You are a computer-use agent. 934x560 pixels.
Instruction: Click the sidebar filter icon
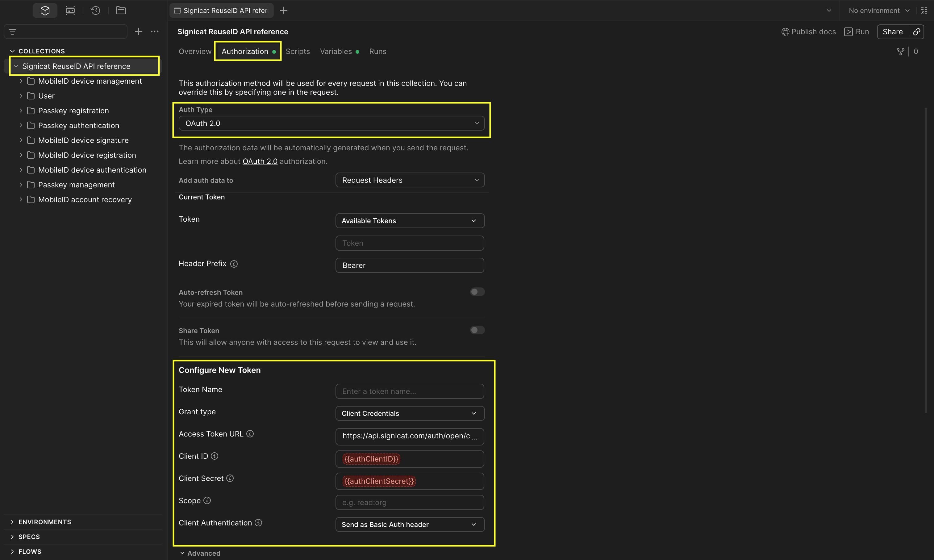[x=12, y=32]
